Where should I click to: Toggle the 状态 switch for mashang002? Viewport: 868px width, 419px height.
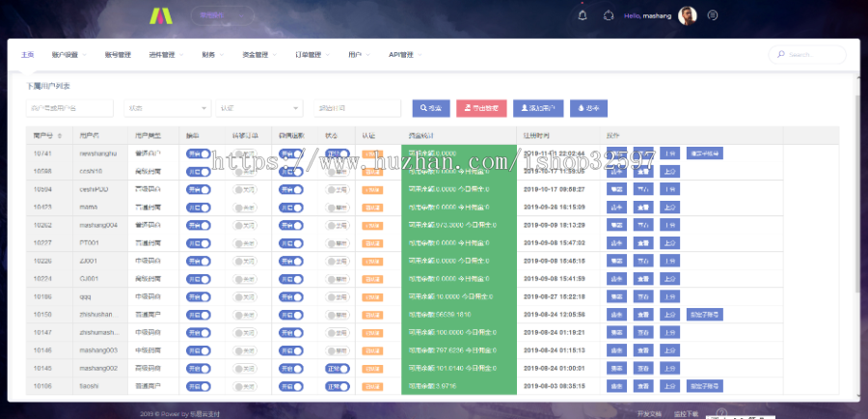[338, 369]
